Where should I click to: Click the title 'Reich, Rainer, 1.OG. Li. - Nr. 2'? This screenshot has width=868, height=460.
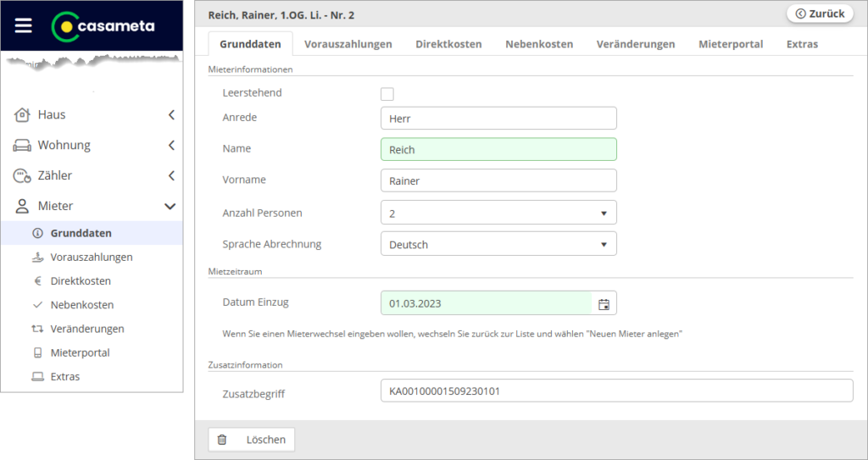(281, 15)
